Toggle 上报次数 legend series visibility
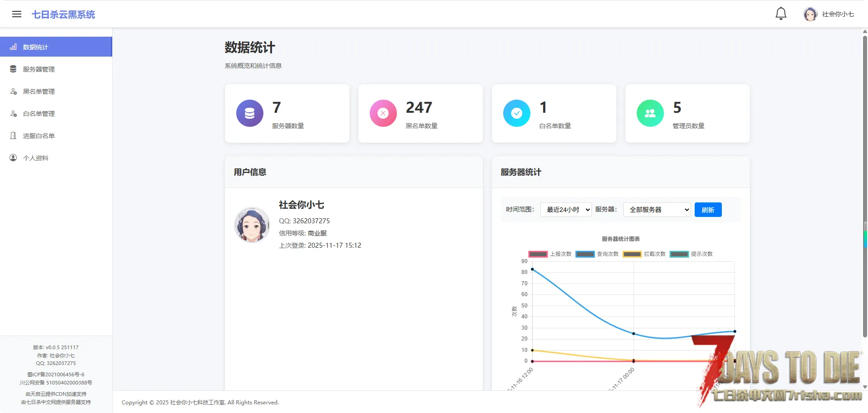The height and width of the screenshot is (413, 868). point(550,254)
